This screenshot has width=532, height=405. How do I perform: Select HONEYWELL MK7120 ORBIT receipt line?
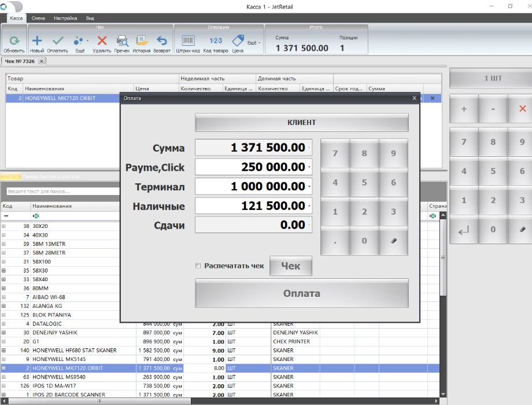pos(63,98)
